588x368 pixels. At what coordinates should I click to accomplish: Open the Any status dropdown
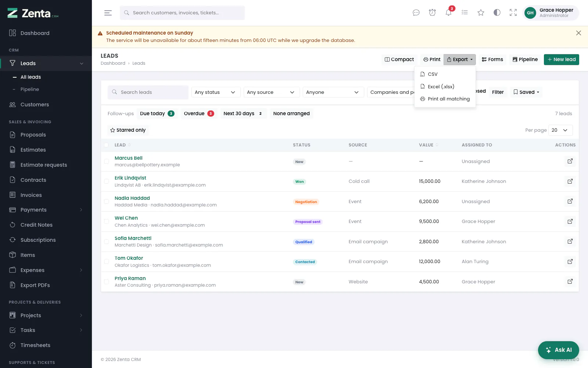[216, 92]
